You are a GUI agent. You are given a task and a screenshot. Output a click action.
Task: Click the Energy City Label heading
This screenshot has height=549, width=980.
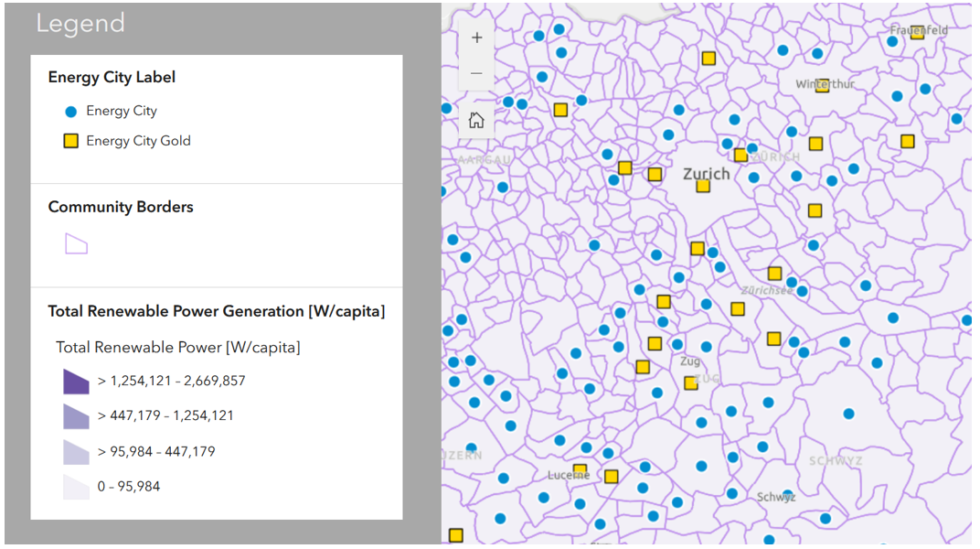(112, 78)
